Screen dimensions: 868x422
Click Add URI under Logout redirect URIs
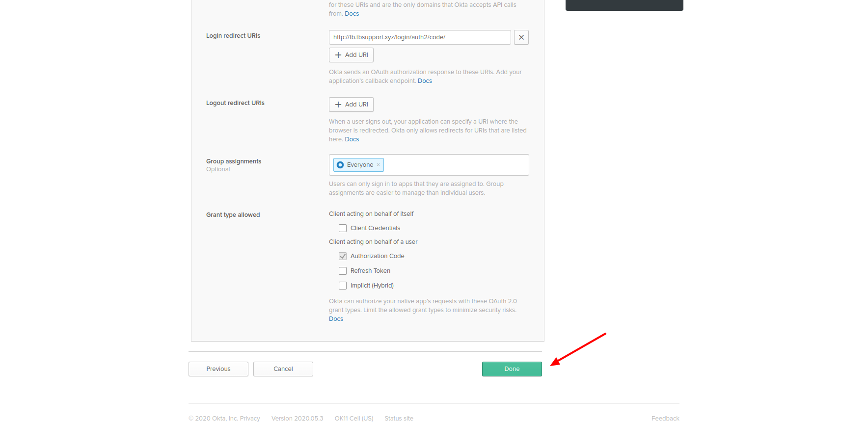coord(351,105)
